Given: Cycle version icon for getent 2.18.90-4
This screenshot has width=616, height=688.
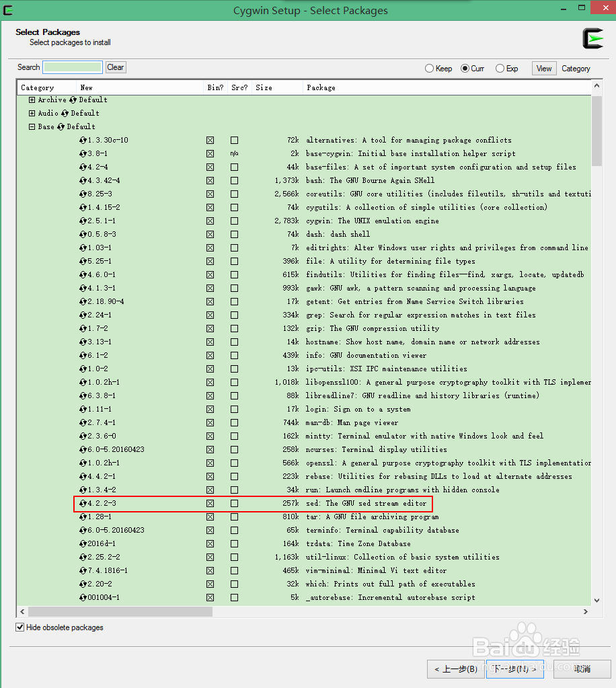Looking at the screenshot, I should [83, 301].
